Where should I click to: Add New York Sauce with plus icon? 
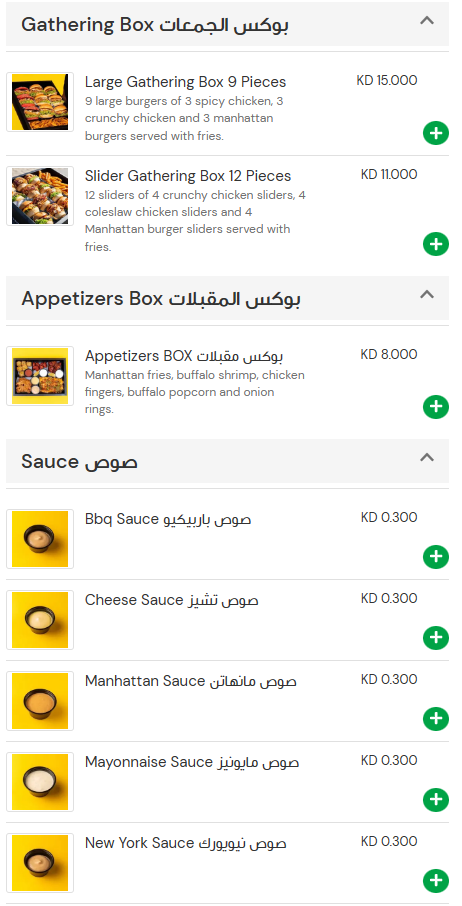(435, 881)
